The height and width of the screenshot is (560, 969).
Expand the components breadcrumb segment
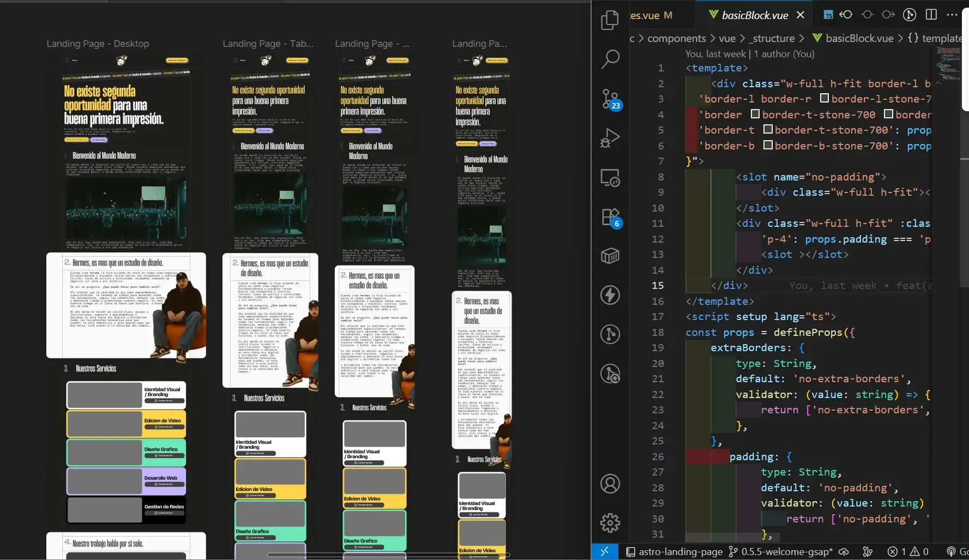tap(676, 38)
